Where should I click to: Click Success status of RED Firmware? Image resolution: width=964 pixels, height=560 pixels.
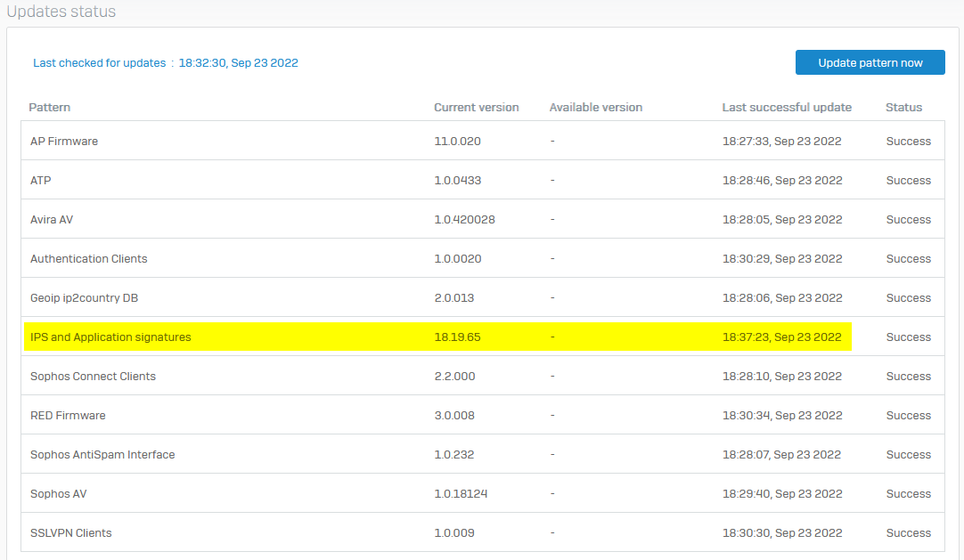coord(908,416)
